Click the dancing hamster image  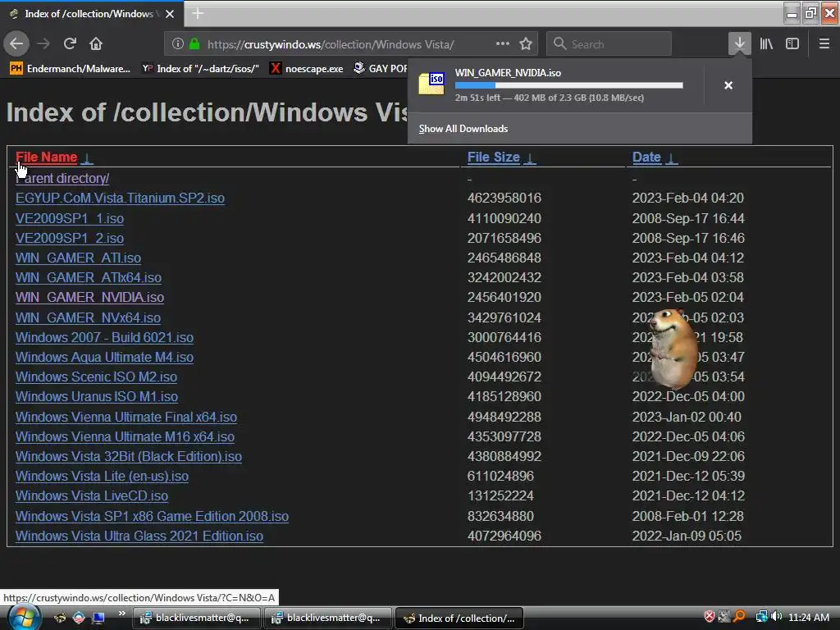[673, 348]
